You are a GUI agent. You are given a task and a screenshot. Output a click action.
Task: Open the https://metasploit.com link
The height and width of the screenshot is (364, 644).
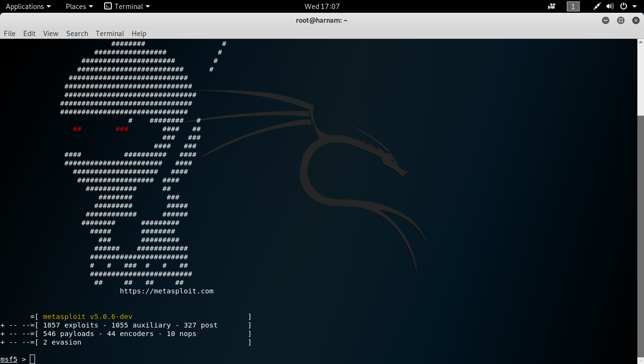tap(167, 291)
